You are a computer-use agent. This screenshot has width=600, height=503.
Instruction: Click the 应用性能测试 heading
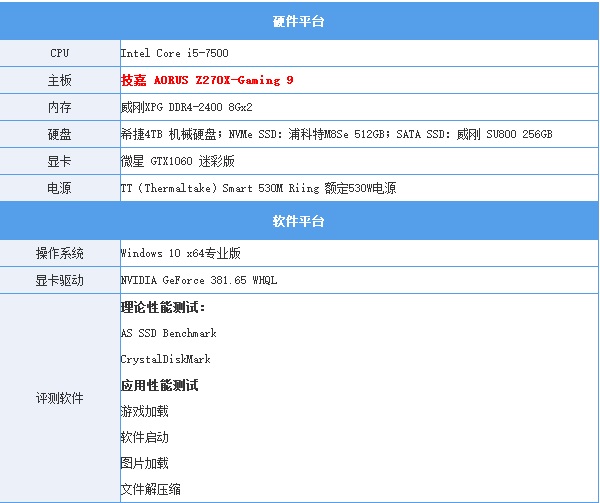pyautogui.click(x=160, y=385)
